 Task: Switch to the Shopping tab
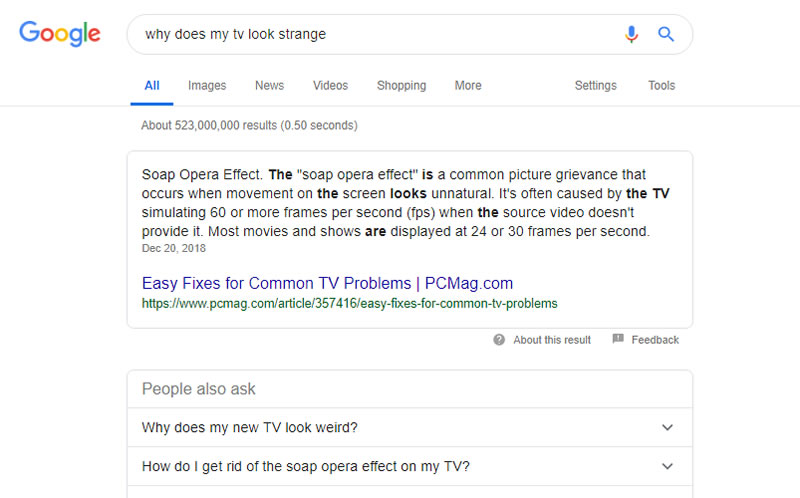pos(401,85)
